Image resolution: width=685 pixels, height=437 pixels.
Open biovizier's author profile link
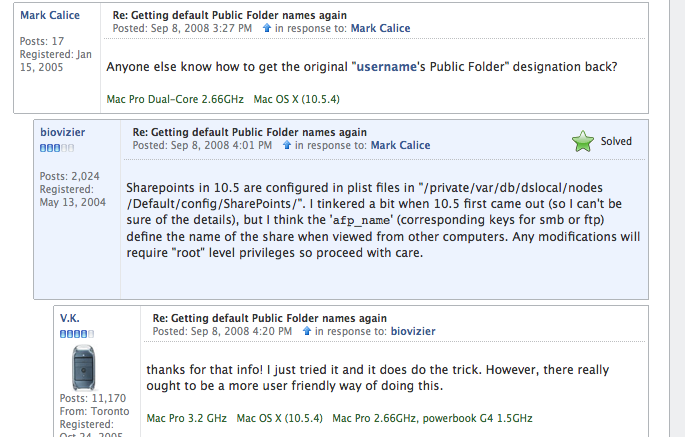[x=62, y=132]
